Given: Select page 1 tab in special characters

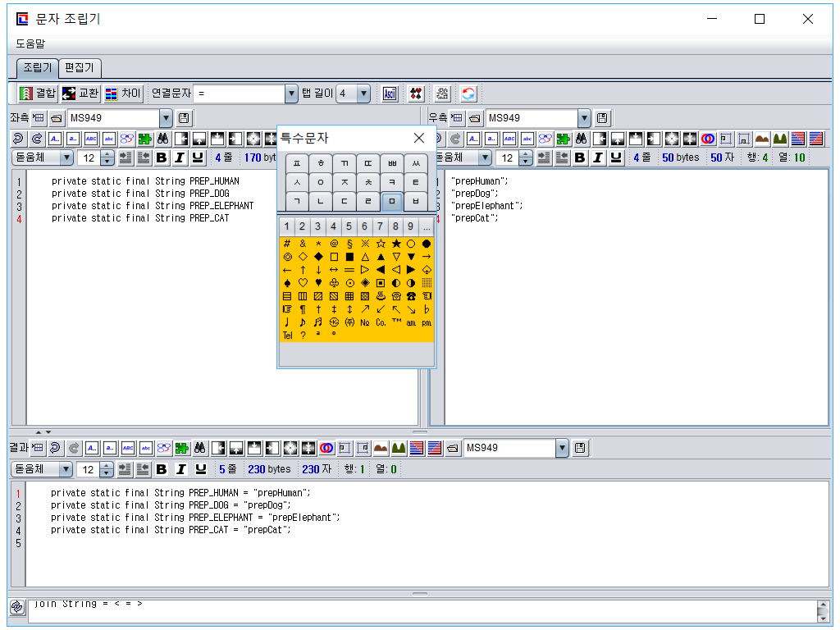Looking at the screenshot, I should (286, 226).
